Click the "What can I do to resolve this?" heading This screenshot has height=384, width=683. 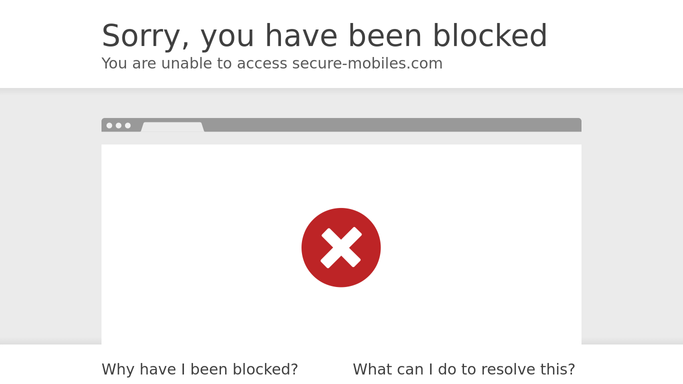pyautogui.click(x=464, y=369)
